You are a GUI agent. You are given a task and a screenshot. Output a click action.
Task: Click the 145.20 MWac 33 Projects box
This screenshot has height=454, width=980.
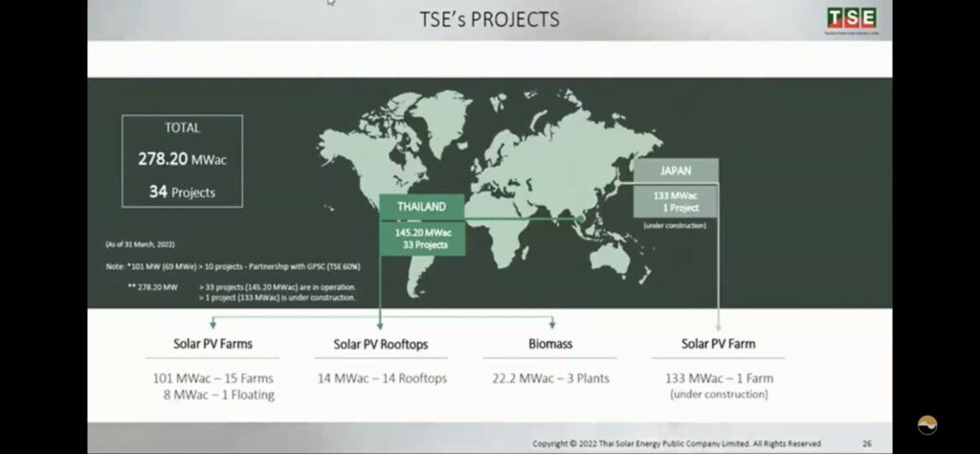413,238
